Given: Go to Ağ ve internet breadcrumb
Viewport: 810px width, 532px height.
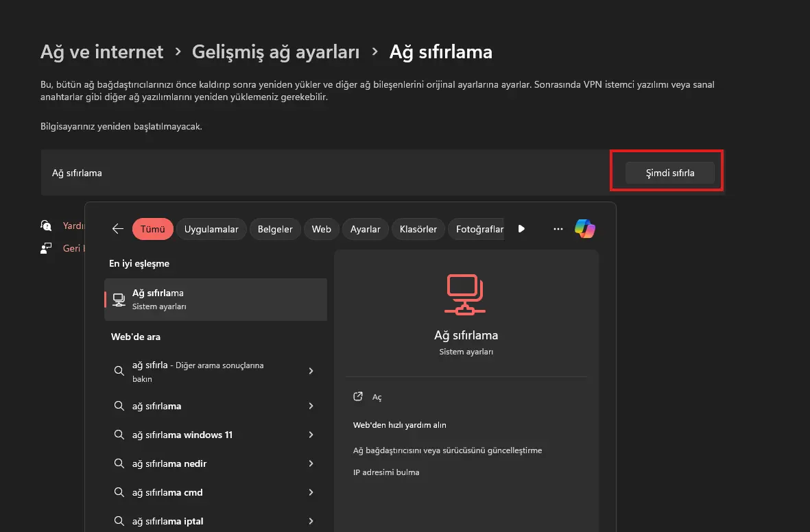Looking at the screenshot, I should (x=102, y=51).
